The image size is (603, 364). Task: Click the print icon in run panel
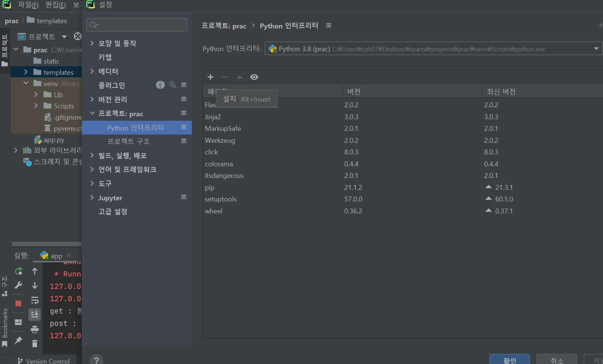pos(35,329)
